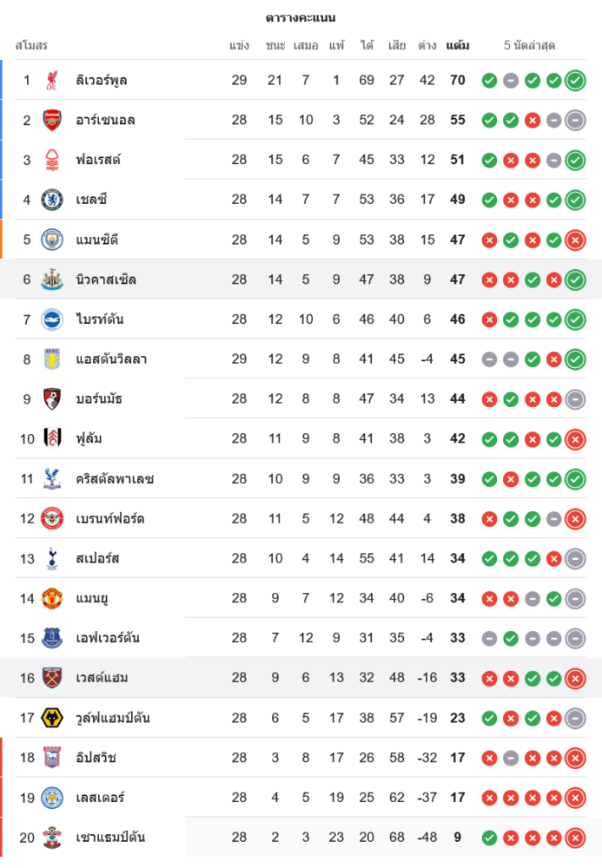602x868 pixels.
Task: Click the แอสตันวิลลา team name
Action: tap(111, 359)
